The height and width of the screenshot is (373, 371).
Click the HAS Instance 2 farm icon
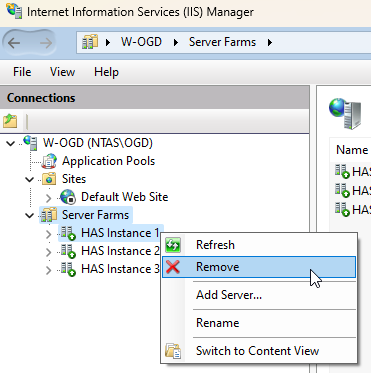tap(68, 251)
